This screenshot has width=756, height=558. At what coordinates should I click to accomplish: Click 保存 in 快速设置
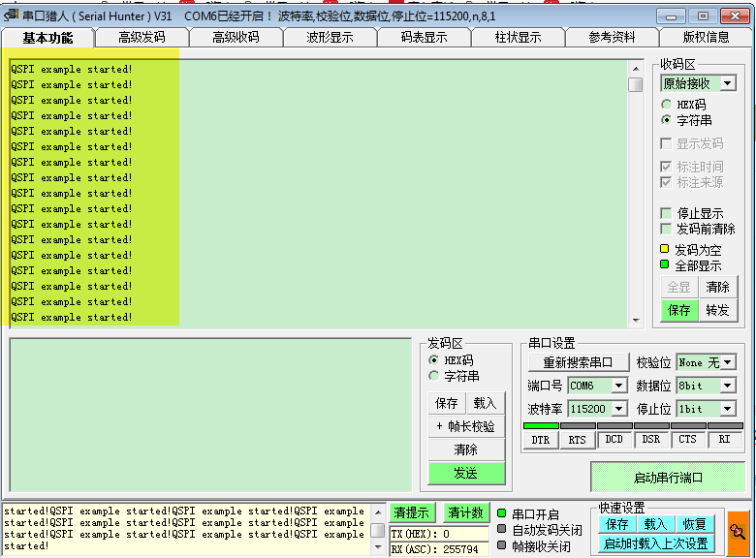click(617, 524)
